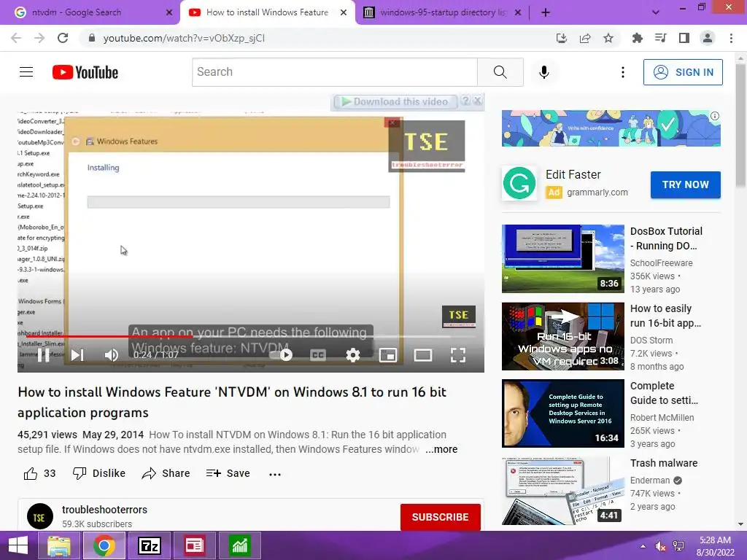The width and height of the screenshot is (747, 560).
Task: Mute the video volume
Action: click(112, 355)
